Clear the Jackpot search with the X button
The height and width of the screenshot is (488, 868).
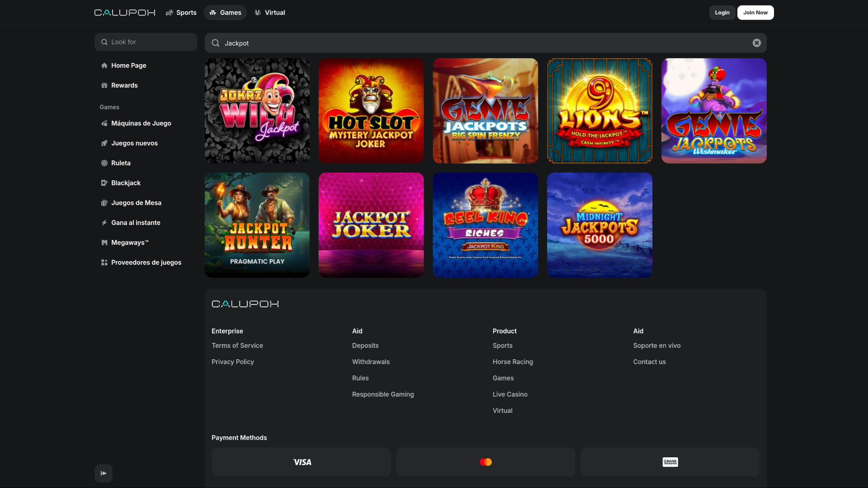coord(757,43)
